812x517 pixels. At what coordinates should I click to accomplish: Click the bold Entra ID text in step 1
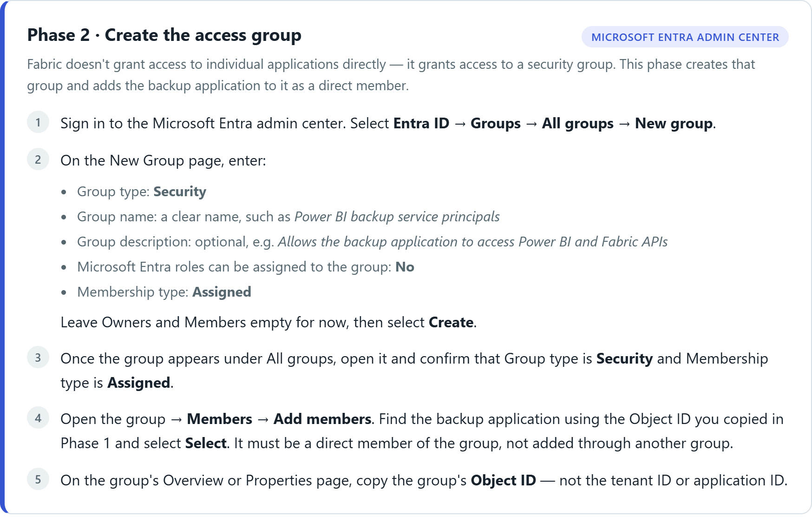(x=421, y=123)
